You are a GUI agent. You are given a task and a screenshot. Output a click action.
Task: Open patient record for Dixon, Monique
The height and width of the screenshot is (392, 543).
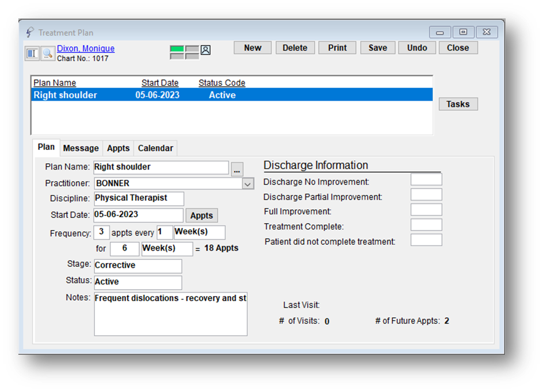pyautogui.click(x=86, y=48)
